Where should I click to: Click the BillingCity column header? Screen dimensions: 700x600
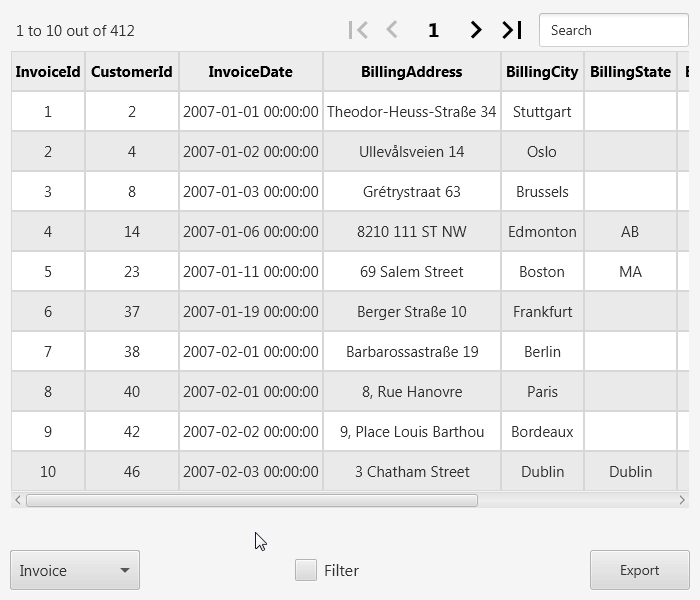pos(542,72)
